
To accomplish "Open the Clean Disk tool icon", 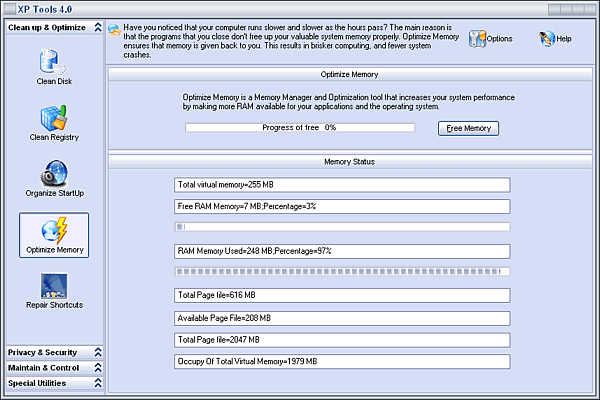I will coord(53,61).
